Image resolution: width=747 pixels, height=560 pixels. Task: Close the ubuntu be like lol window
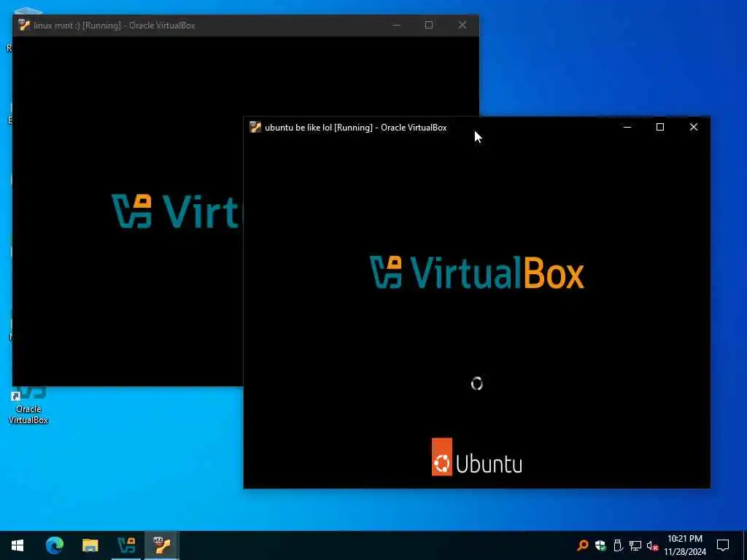click(694, 127)
